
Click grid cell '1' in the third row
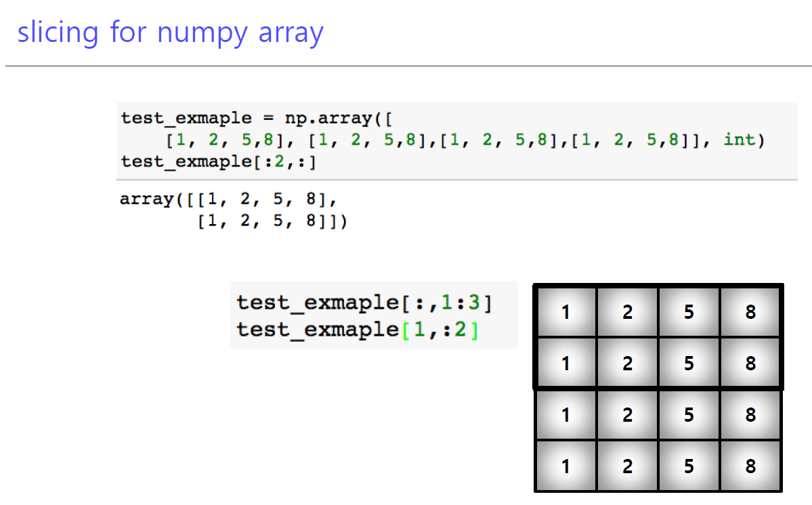[566, 415]
